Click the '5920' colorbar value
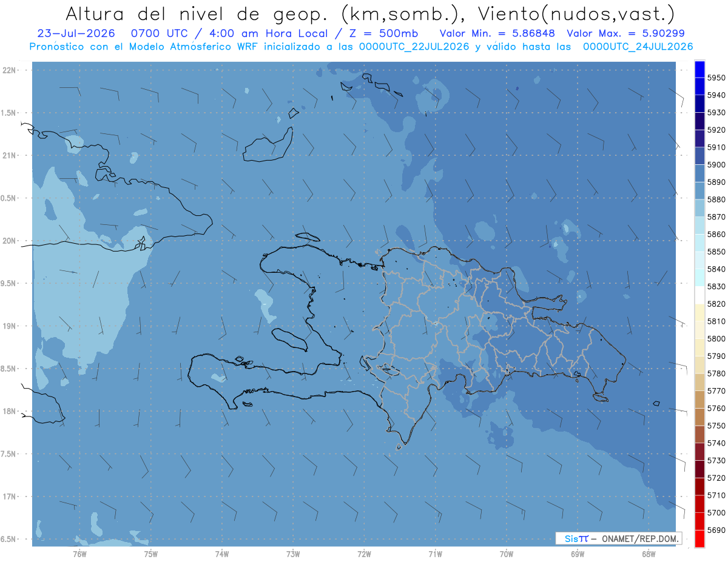 click(x=716, y=130)
